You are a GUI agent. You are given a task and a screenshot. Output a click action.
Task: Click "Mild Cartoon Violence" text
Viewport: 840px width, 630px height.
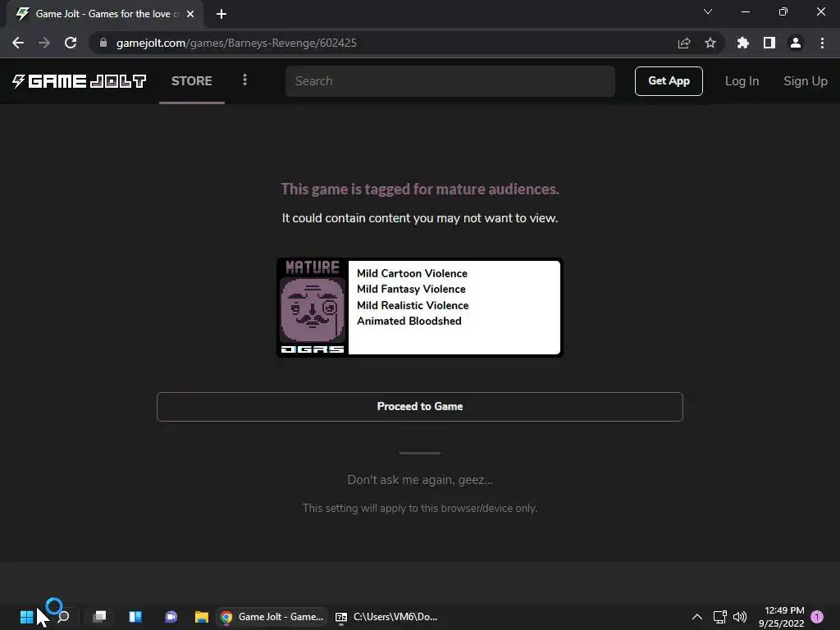(412, 273)
